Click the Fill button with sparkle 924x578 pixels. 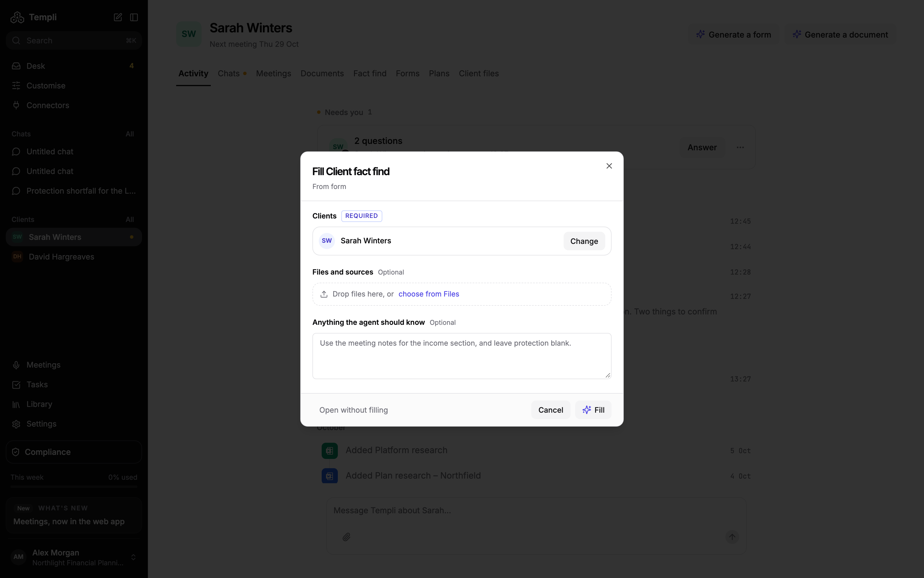(x=593, y=410)
